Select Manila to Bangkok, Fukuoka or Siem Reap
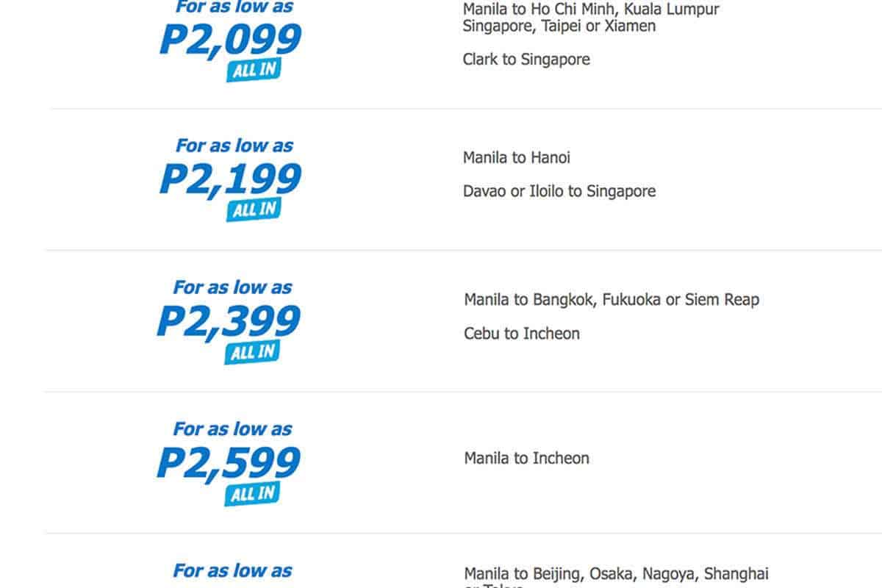 pos(612,300)
